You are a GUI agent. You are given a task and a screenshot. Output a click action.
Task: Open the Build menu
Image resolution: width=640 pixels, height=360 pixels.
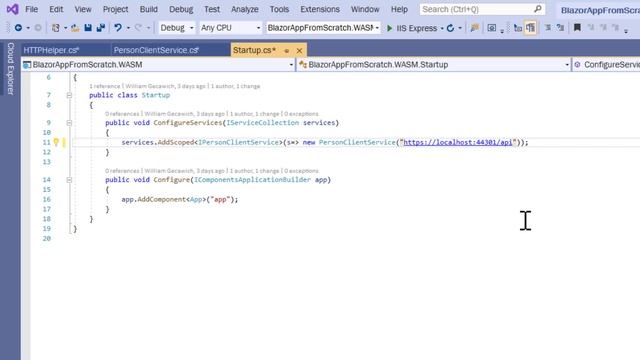coord(149,9)
